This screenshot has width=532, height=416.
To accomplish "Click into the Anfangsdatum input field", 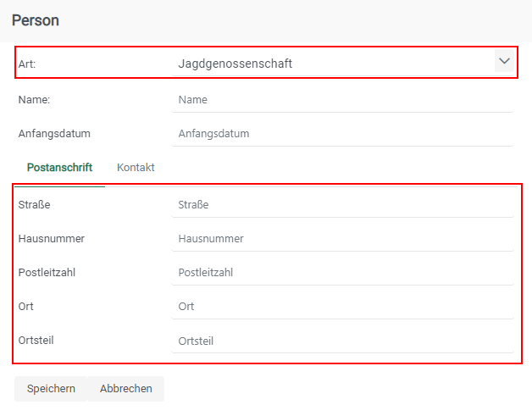I will point(342,134).
